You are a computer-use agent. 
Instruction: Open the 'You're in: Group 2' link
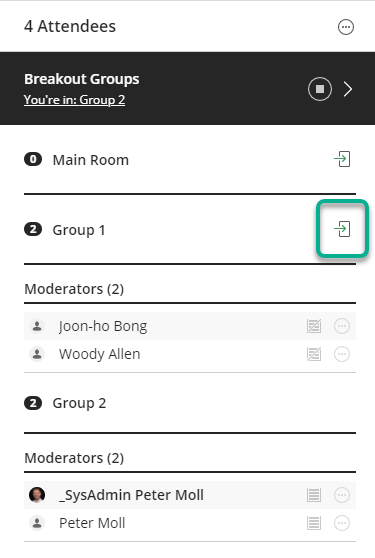74,100
